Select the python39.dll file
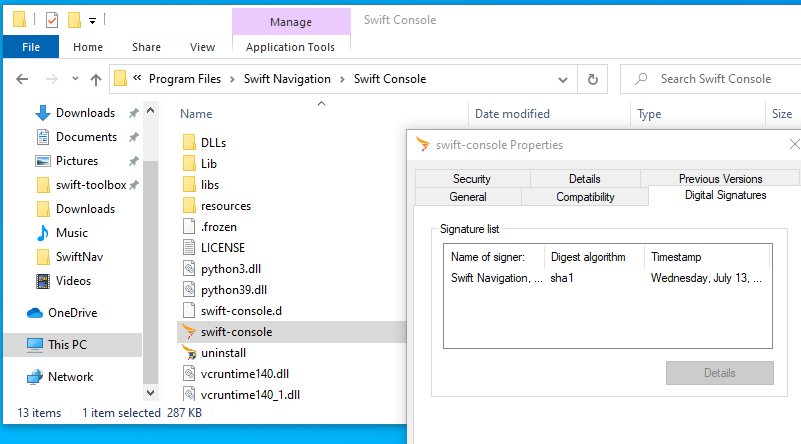This screenshot has height=444, width=801. (x=233, y=290)
